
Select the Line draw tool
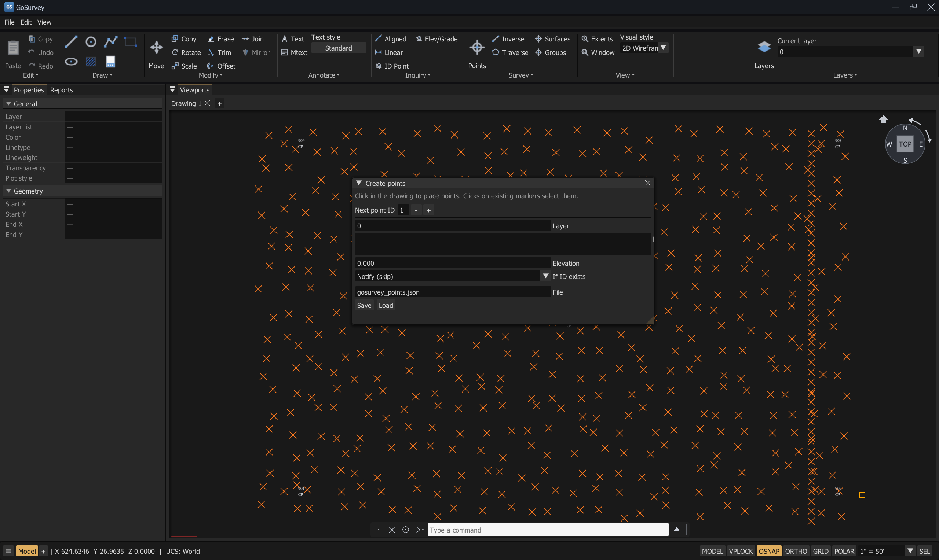(71, 41)
